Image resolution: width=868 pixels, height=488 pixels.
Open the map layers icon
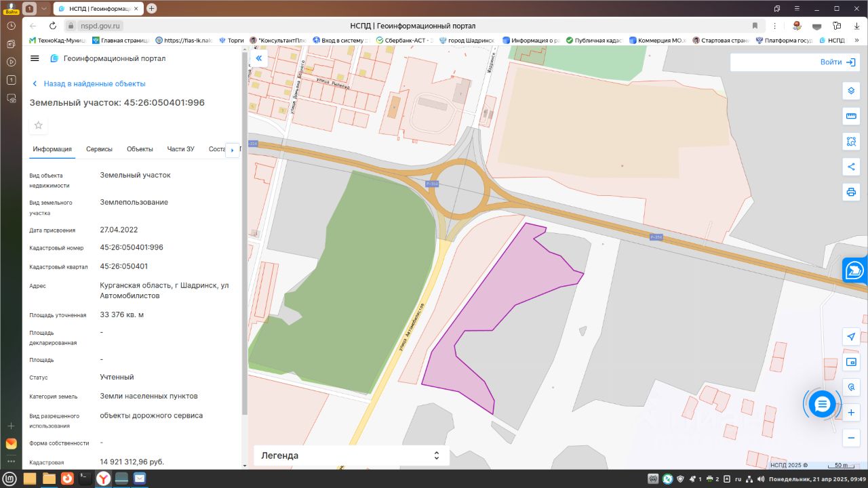point(851,91)
